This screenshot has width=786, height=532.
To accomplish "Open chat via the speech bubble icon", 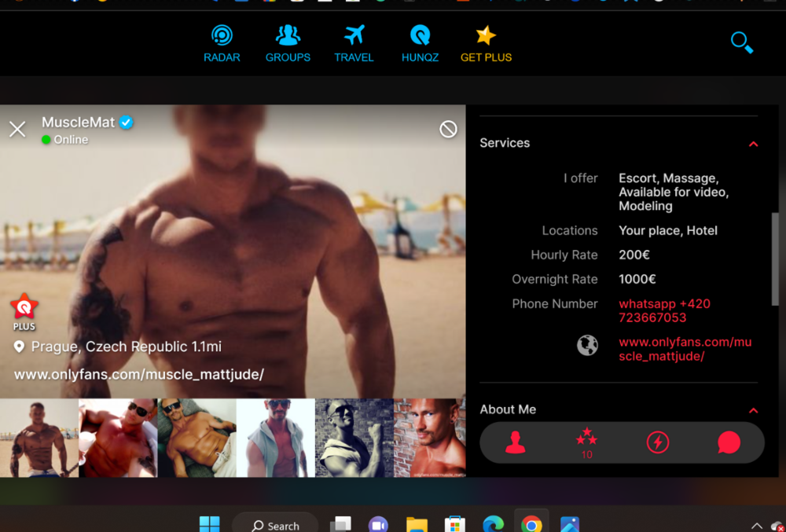I will [729, 442].
